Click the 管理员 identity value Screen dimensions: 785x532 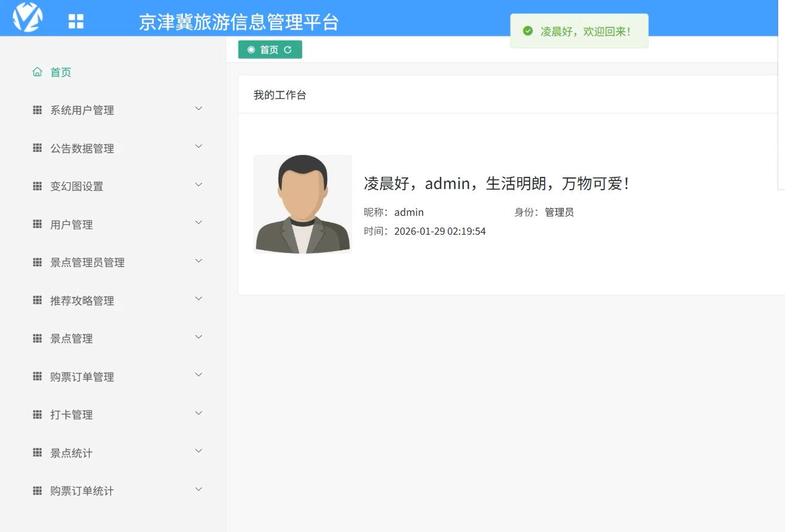click(559, 212)
